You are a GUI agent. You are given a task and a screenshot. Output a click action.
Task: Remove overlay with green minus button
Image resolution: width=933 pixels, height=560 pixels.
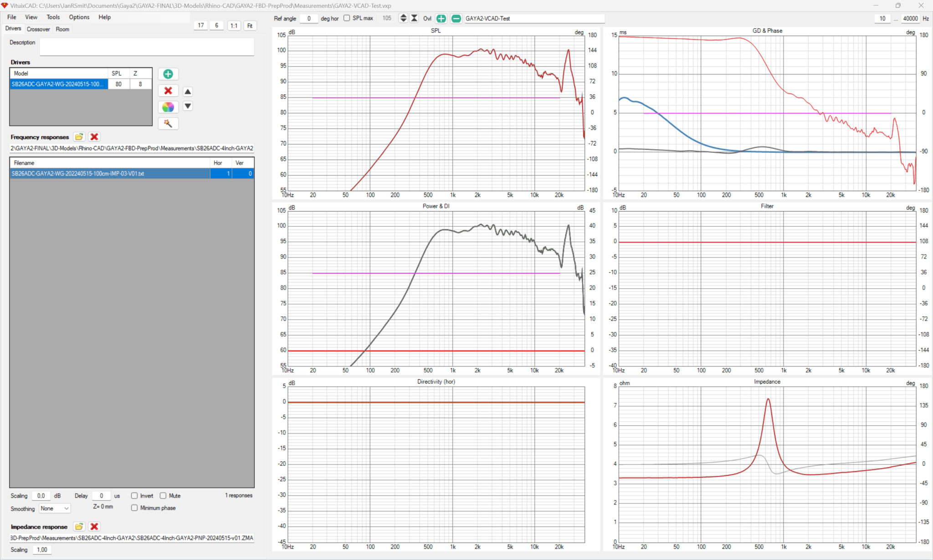pyautogui.click(x=456, y=18)
